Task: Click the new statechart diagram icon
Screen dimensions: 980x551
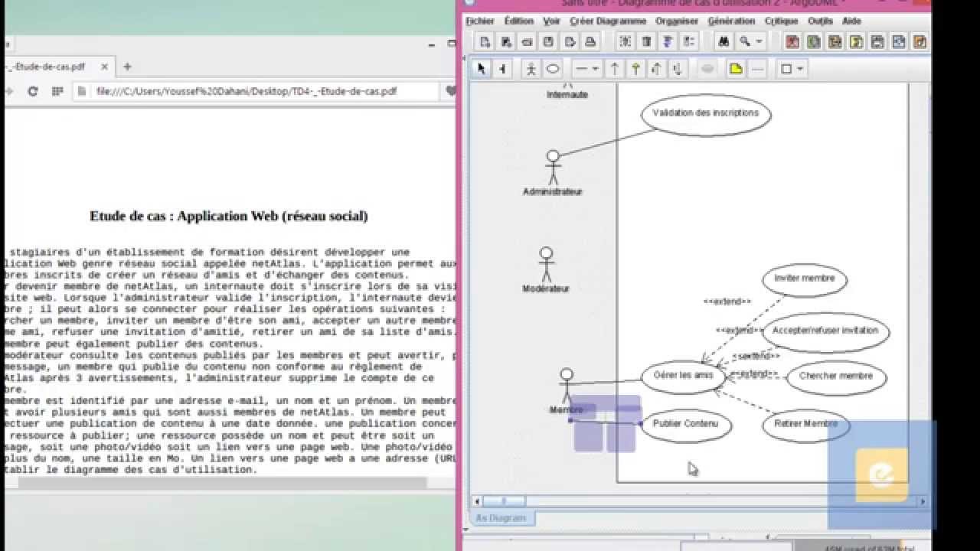Action: coord(878,41)
